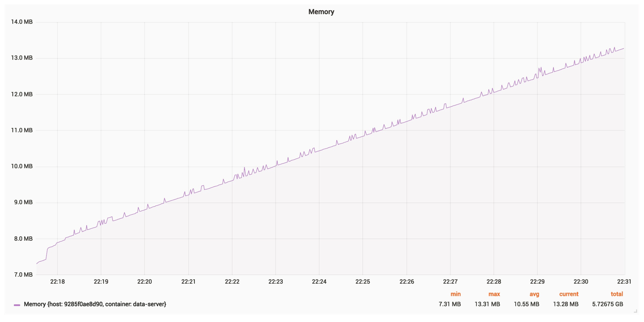
Task: Click the 22:24 time axis label
Action: point(319,282)
